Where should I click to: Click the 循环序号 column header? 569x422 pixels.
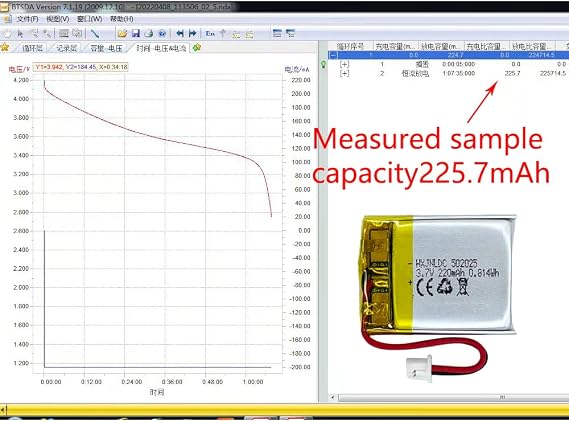click(351, 46)
